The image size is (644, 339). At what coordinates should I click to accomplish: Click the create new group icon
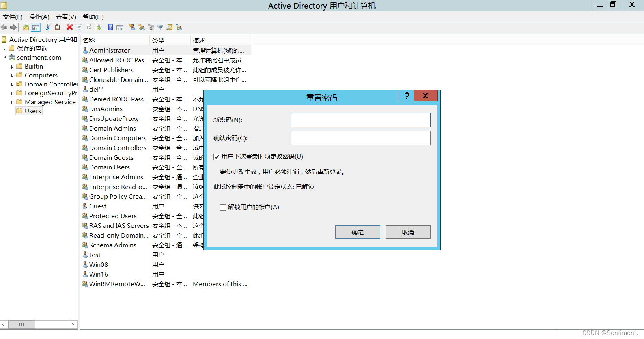click(x=142, y=28)
